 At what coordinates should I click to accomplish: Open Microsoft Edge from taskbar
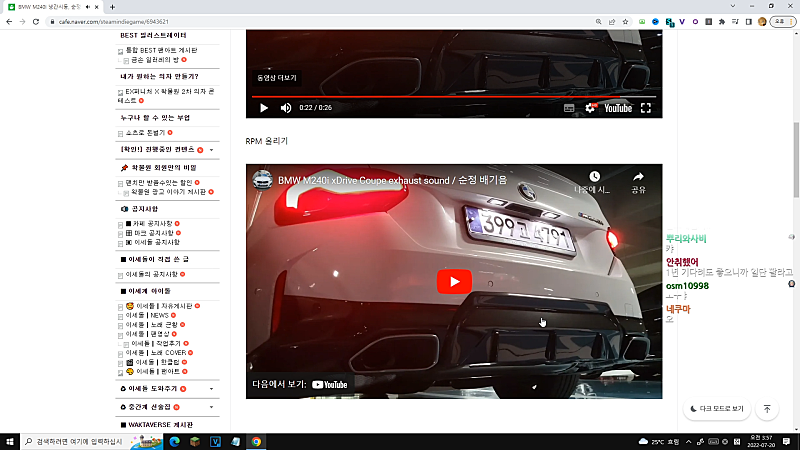[x=174, y=441]
